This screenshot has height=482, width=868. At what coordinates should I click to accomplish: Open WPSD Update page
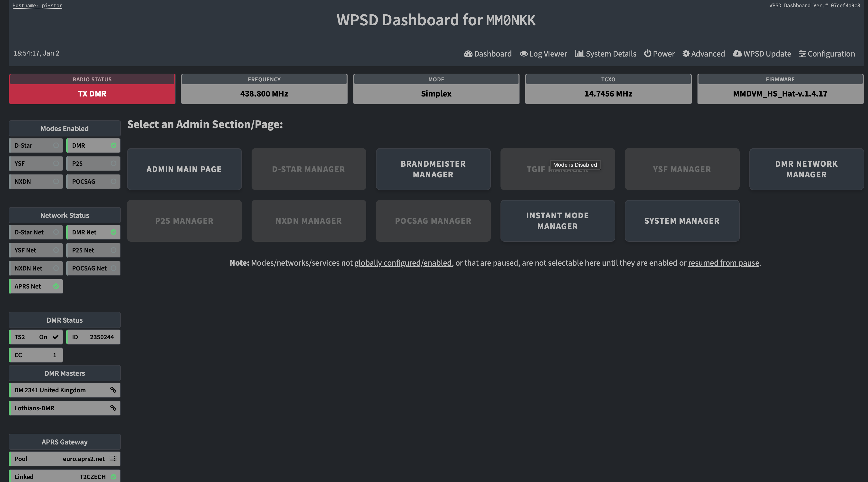762,54
